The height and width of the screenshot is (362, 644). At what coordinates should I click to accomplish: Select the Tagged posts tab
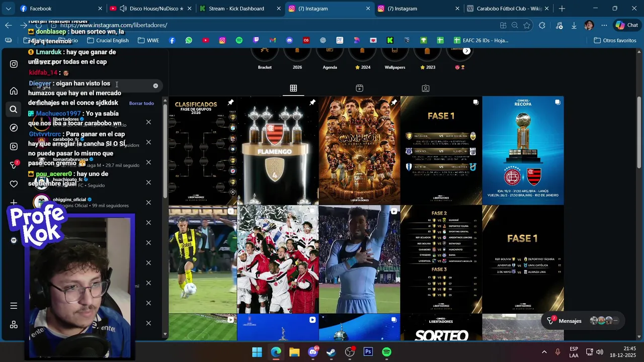[x=426, y=88]
